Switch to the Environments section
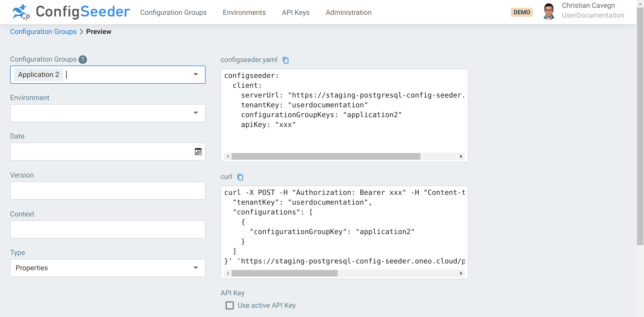 coord(244,12)
